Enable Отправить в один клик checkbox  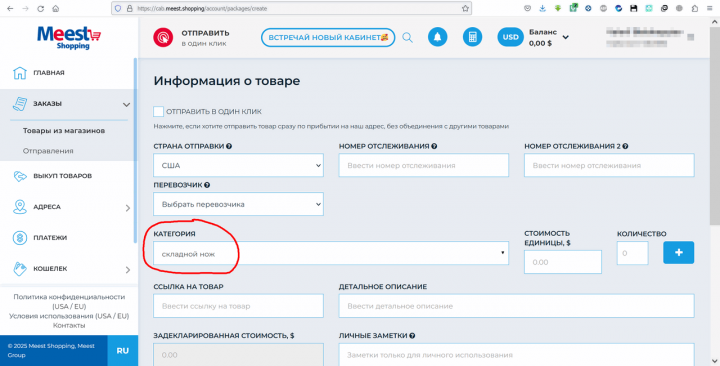(158, 112)
